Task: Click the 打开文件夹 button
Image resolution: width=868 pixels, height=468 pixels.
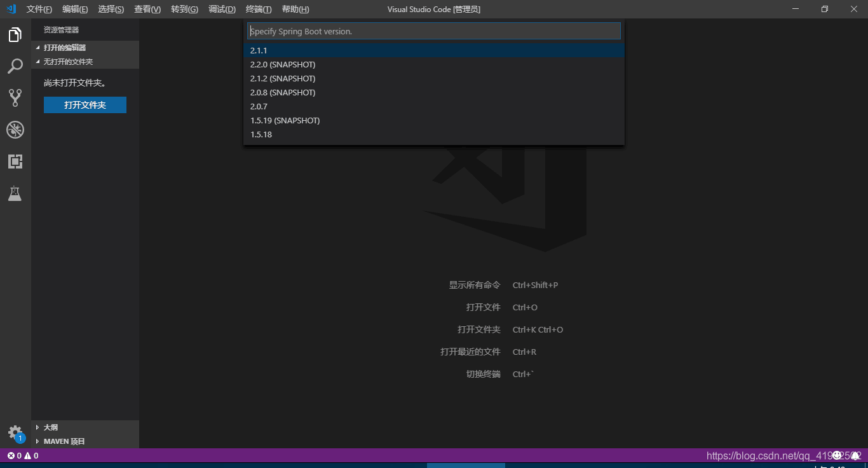Action: (x=85, y=105)
